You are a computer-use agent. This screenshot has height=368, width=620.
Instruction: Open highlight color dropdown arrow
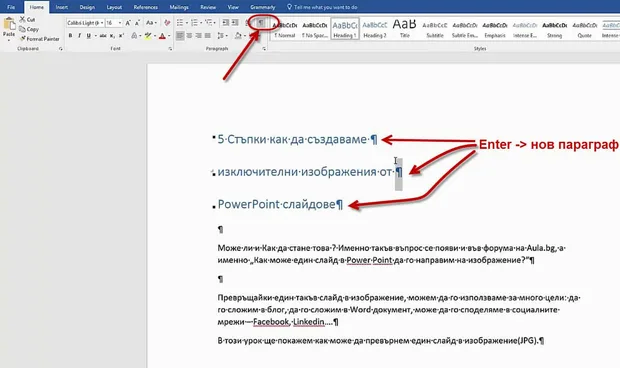pyautogui.click(x=155, y=36)
